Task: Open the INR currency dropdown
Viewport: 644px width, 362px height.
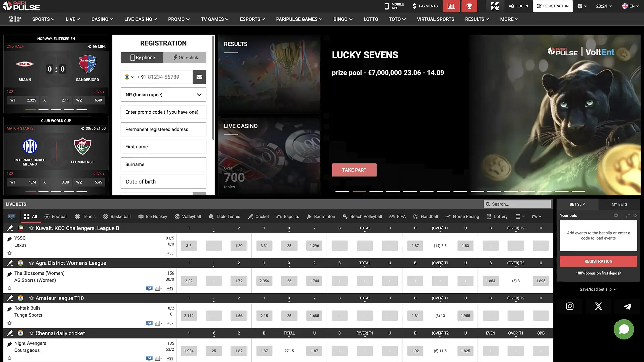Action: (163, 95)
